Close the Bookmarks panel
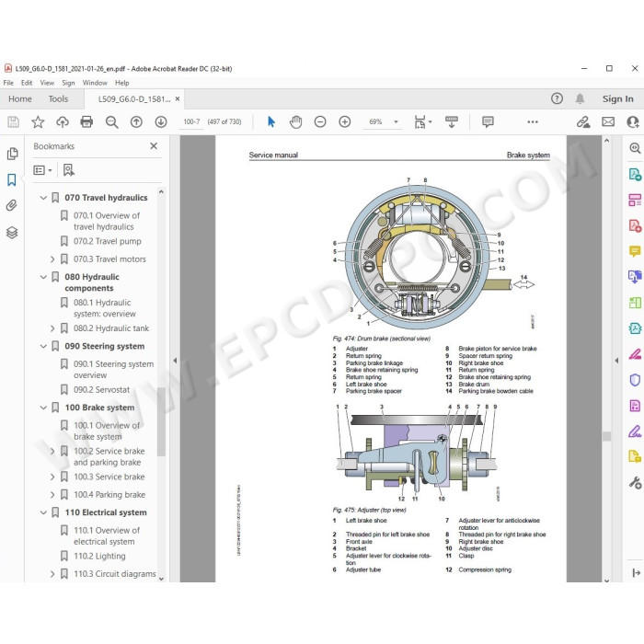The height and width of the screenshot is (644, 644). pos(154,145)
